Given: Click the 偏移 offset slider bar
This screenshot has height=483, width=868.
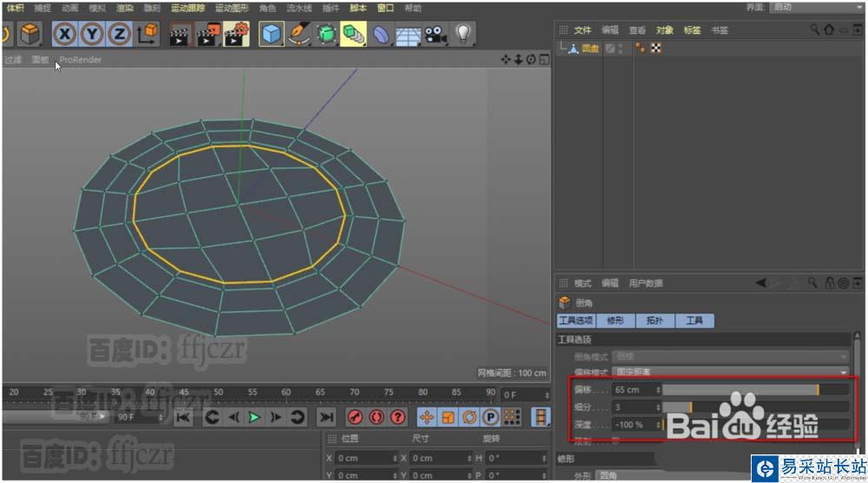Looking at the screenshot, I should 755,390.
